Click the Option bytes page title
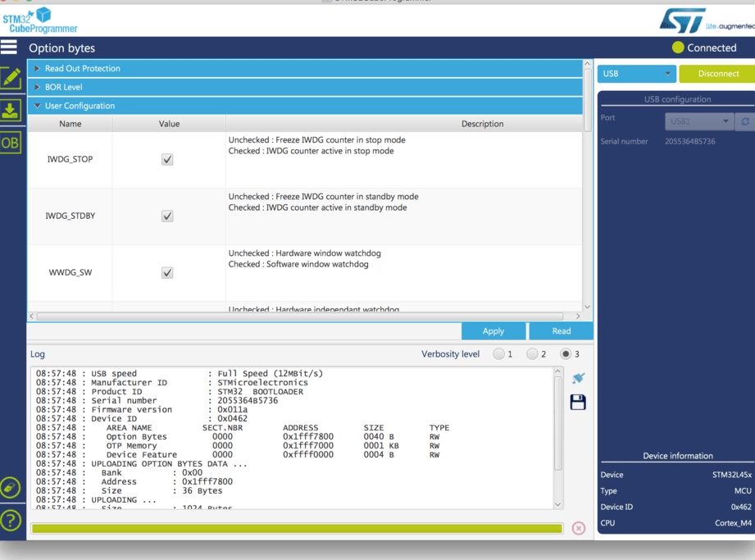The width and height of the screenshot is (755, 560). click(61, 48)
